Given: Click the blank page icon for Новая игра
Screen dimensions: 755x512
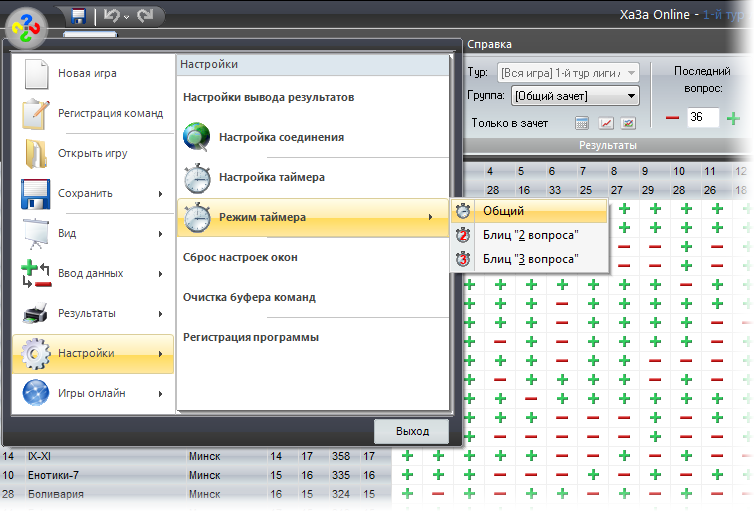Looking at the screenshot, I should click(36, 74).
